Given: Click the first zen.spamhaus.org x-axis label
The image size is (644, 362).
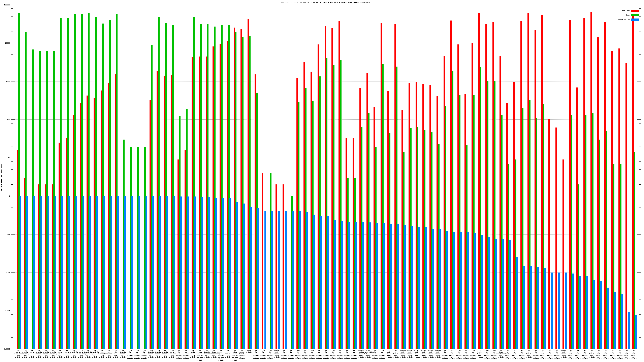Looking at the screenshot, I should point(18,354).
